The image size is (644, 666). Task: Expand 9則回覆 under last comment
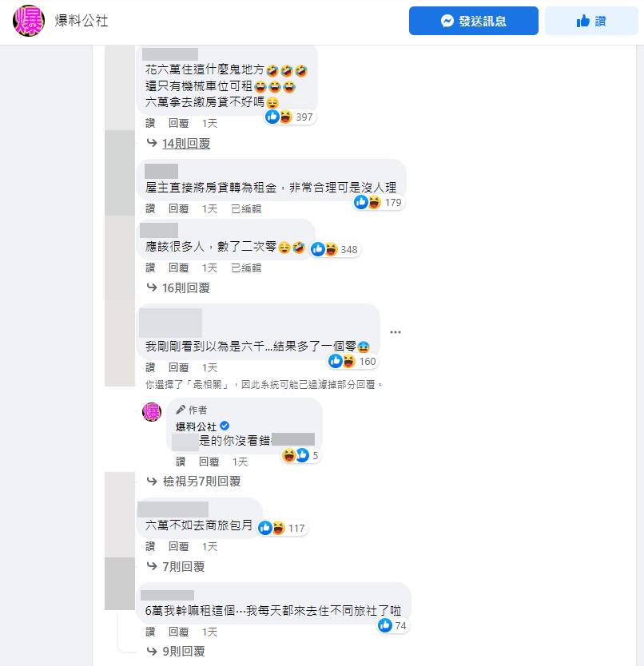tap(184, 651)
